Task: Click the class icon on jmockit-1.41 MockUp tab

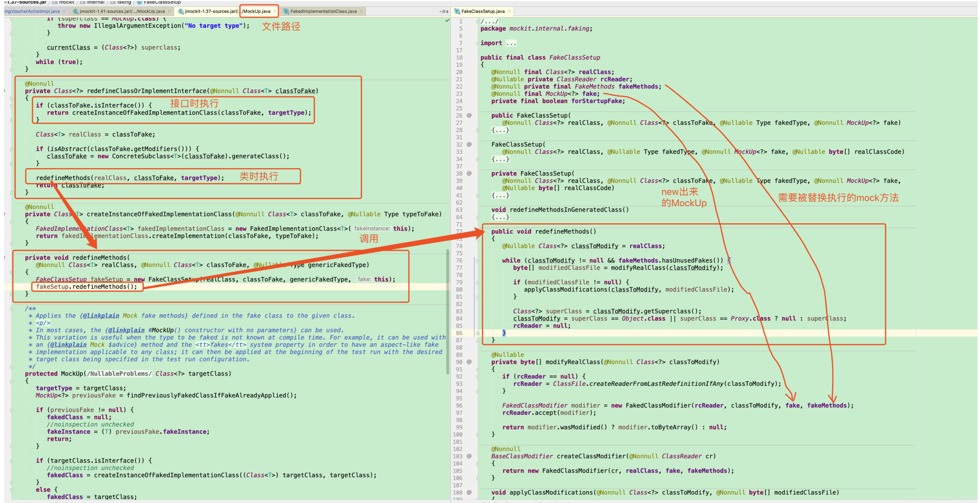Action: (x=75, y=12)
